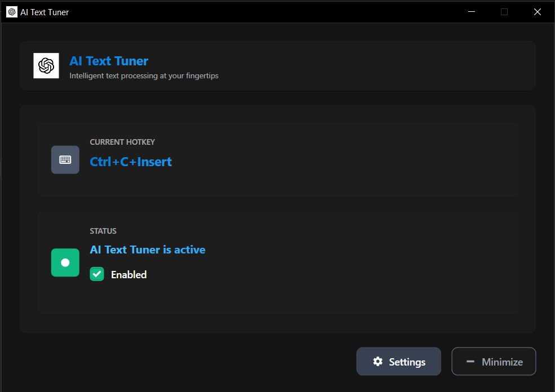Click the AI Text Tuner header logo
Viewport: 555px width, 392px height.
[46, 65]
